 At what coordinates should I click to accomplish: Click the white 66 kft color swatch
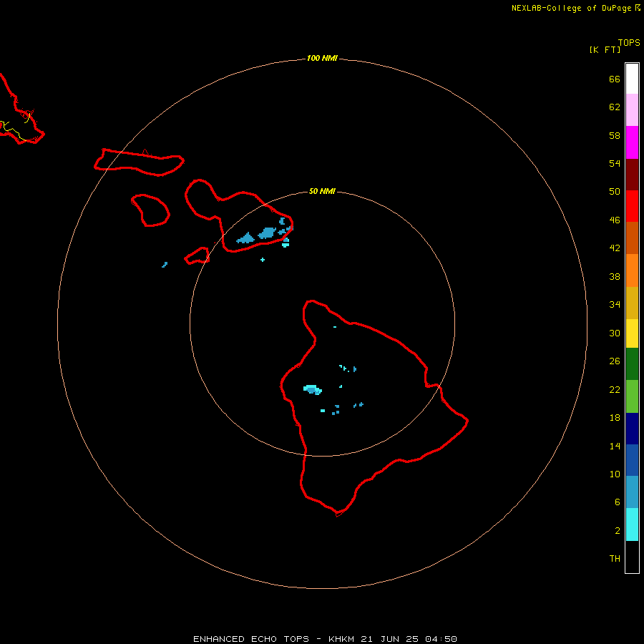632,79
